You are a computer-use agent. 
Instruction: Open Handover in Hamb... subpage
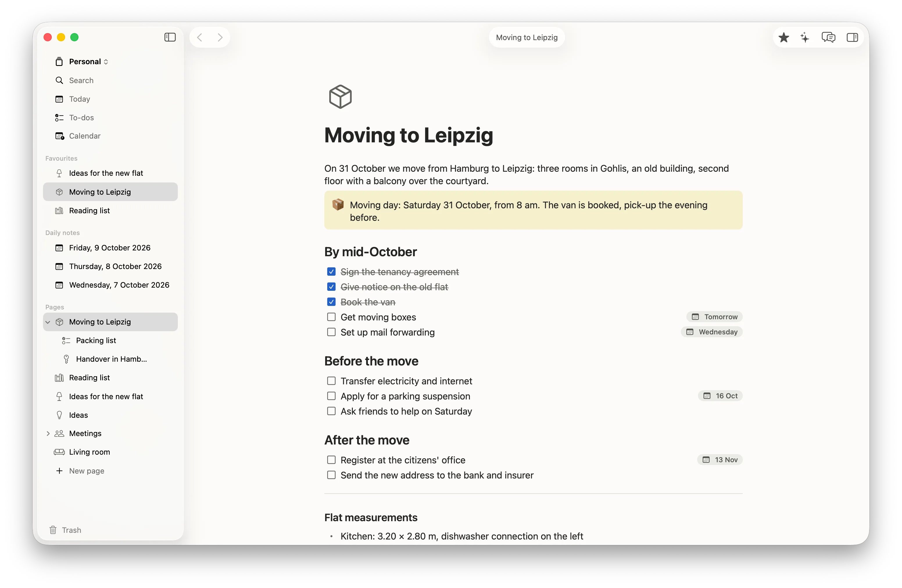[110, 359]
